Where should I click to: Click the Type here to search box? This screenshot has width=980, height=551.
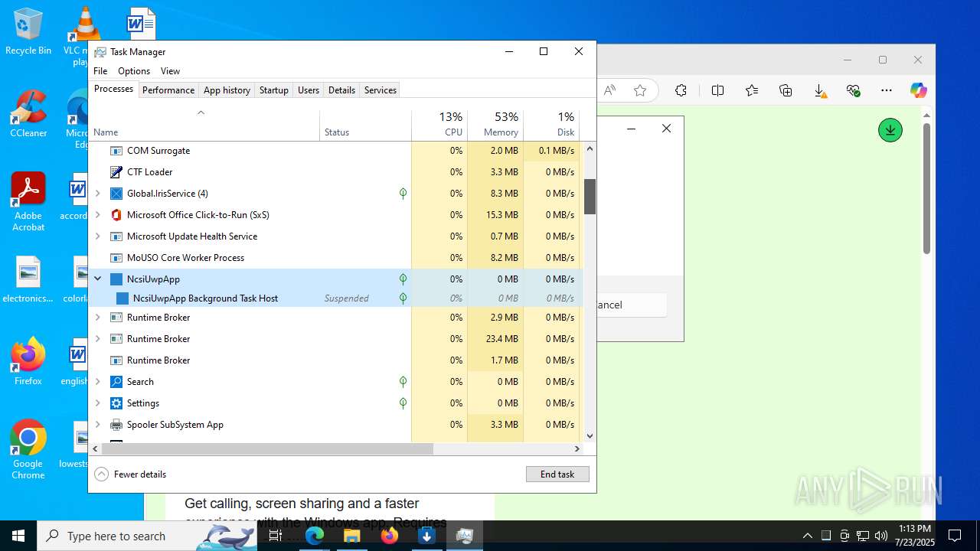147,536
